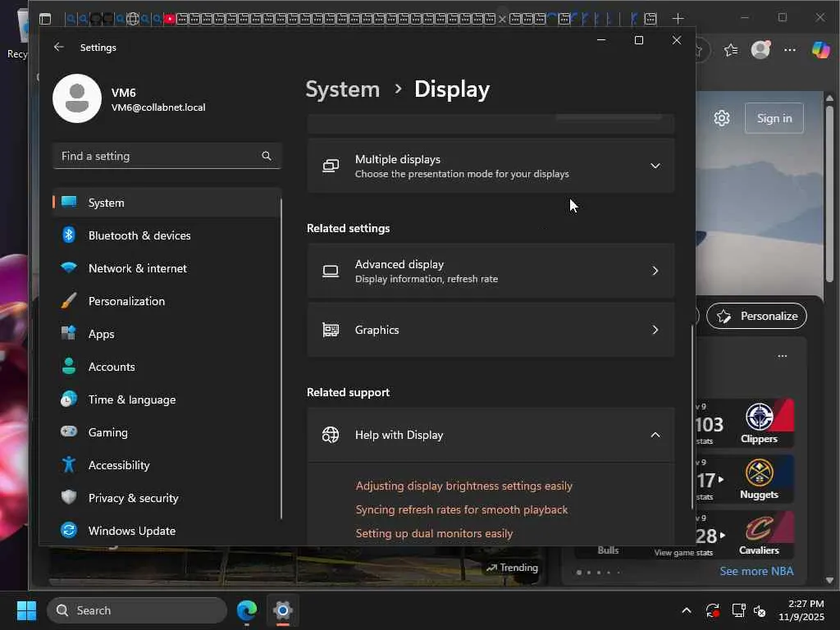Open 'Syncing refresh rates for smooth playback' link

tap(462, 509)
